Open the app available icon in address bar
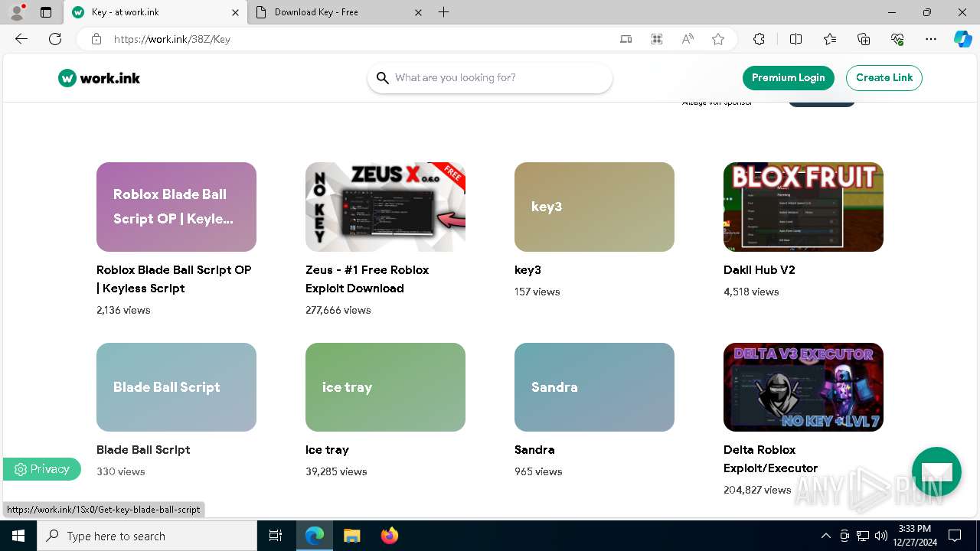Screen dimensions: 980x551 (x=626, y=39)
